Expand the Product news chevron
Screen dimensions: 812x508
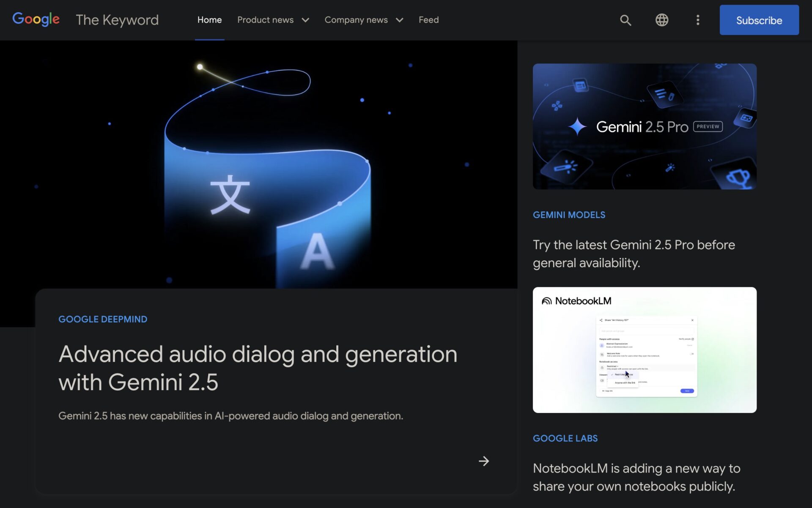pyautogui.click(x=305, y=20)
